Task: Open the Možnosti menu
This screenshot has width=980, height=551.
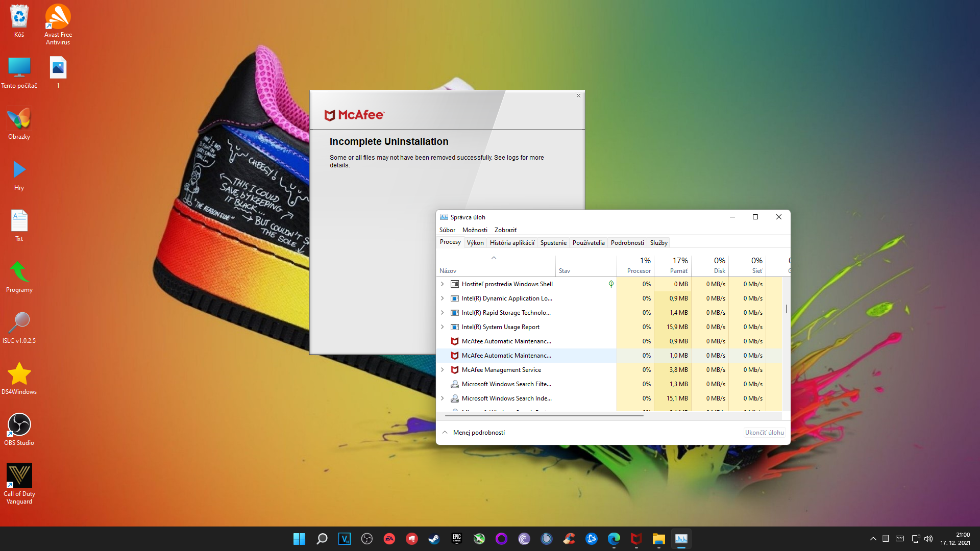Action: tap(474, 230)
